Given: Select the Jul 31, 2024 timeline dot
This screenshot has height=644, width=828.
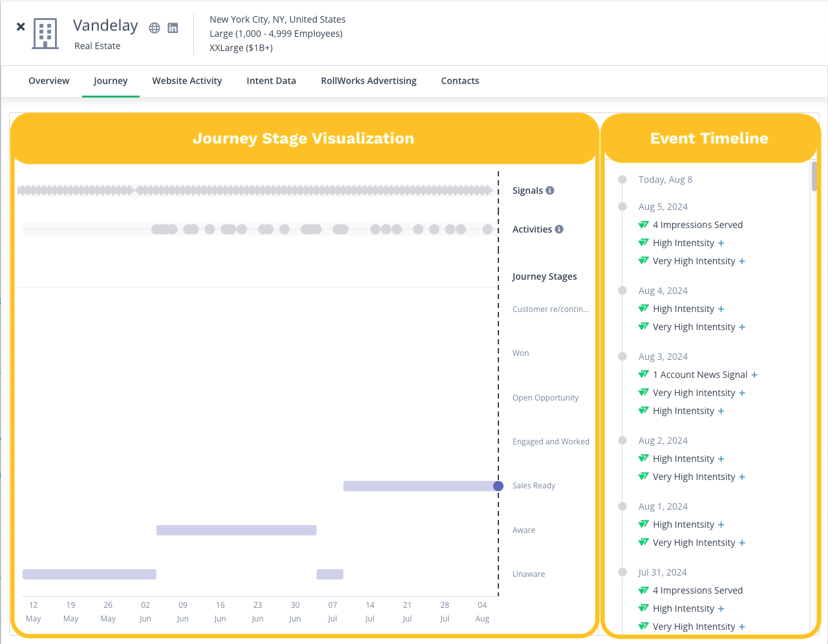Looking at the screenshot, I should (622, 572).
